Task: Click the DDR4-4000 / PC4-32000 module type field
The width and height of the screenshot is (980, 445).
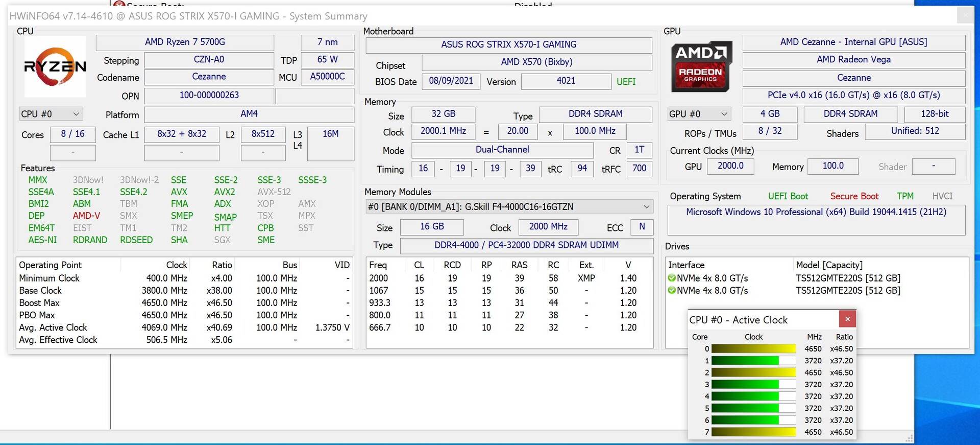Action: pyautogui.click(x=527, y=246)
